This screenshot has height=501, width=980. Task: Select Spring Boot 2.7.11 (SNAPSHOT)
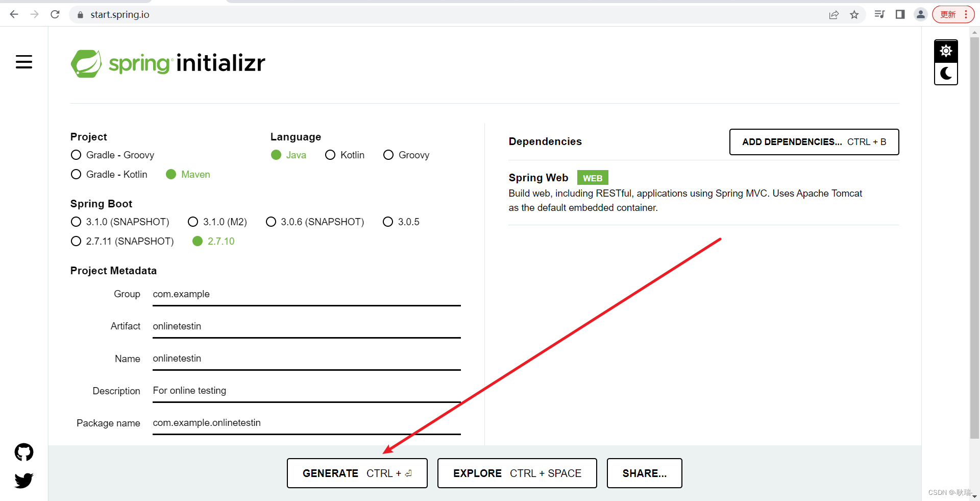click(x=122, y=241)
